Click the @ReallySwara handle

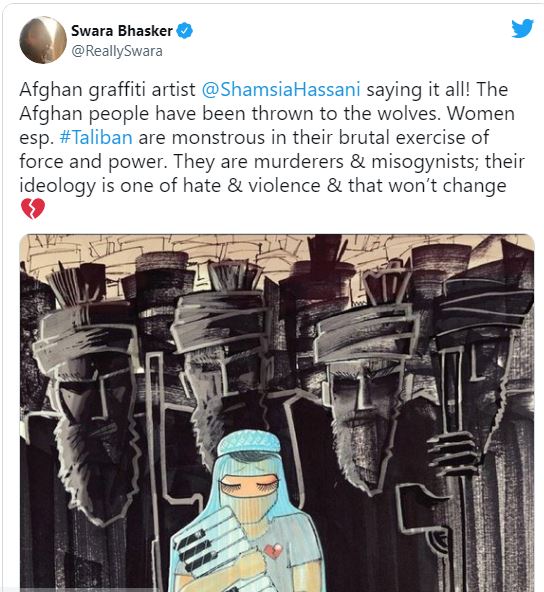[117, 51]
